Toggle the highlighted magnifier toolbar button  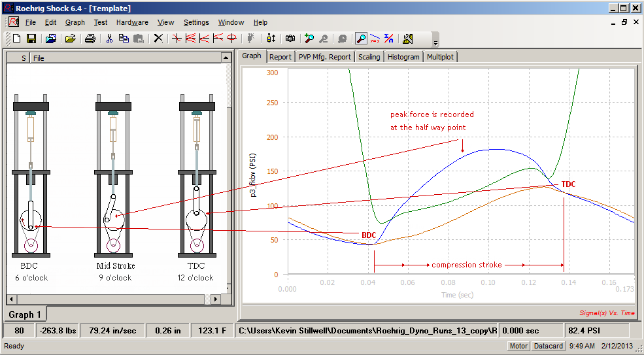point(360,39)
